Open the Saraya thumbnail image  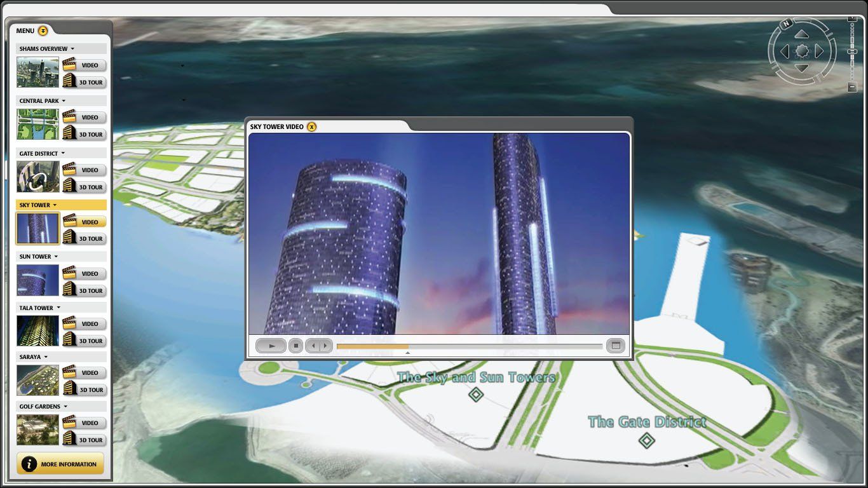pyautogui.click(x=37, y=380)
